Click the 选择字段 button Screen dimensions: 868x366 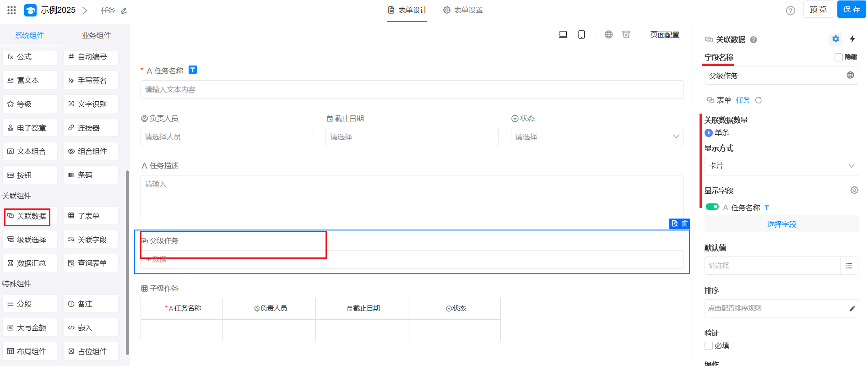point(781,224)
